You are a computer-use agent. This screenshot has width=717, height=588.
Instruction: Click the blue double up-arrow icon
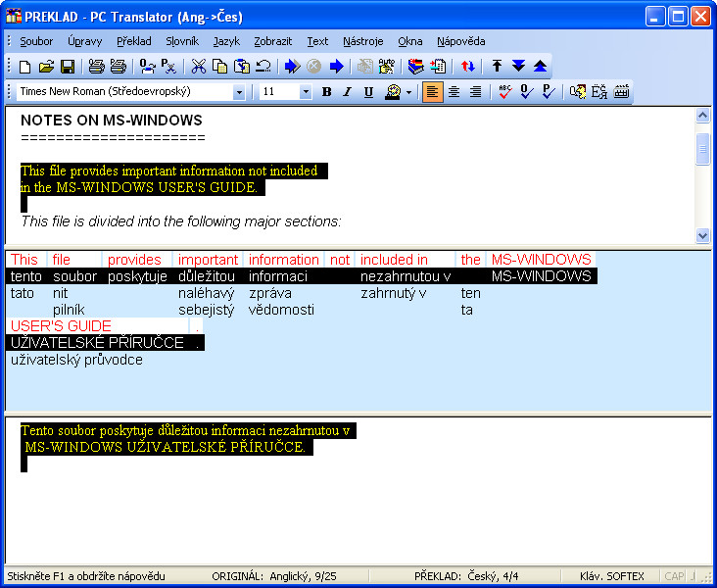pyautogui.click(x=540, y=67)
